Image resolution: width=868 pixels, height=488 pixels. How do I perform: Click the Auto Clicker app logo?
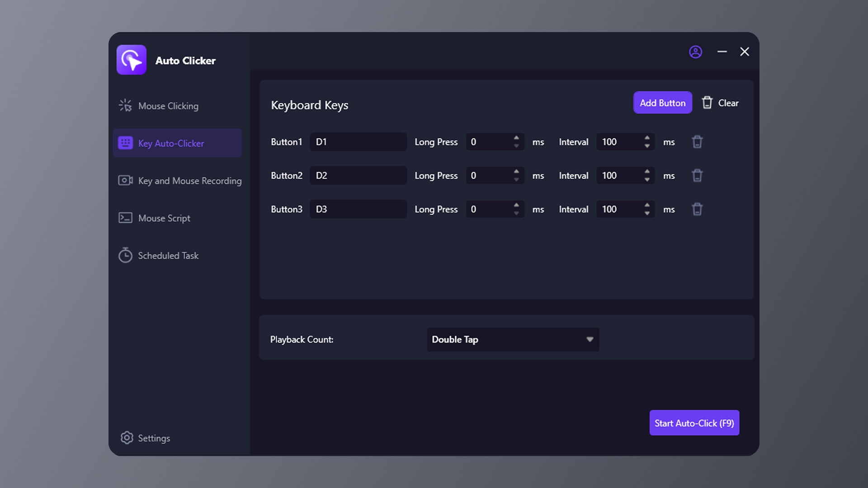click(x=132, y=60)
